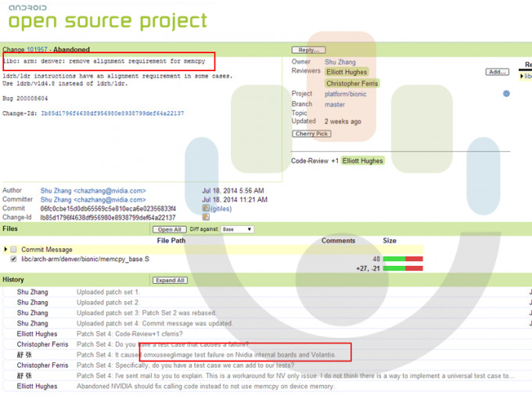
Task: Click Christopher Ferris reviewer chip
Action: click(354, 83)
